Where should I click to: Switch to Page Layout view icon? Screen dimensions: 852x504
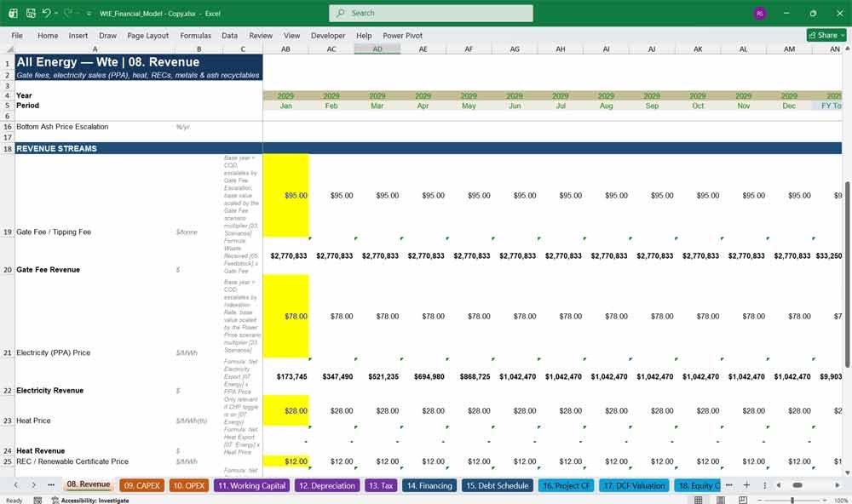[721, 500]
